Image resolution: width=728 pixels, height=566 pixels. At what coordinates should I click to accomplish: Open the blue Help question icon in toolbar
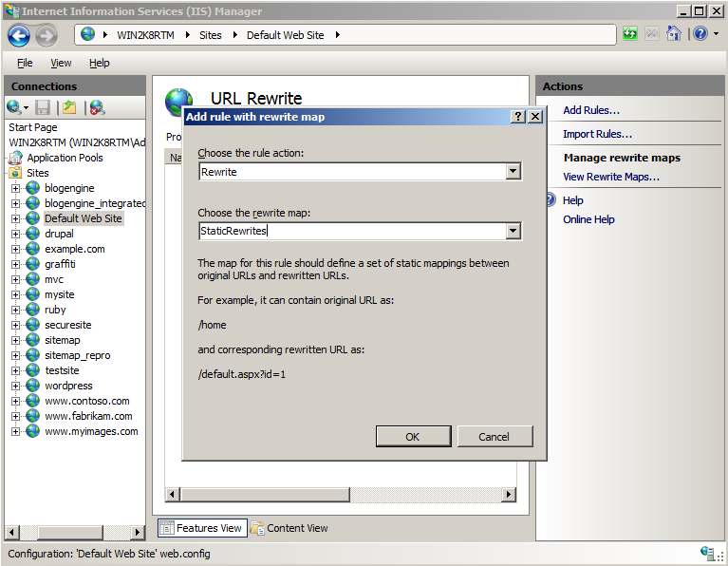click(700, 33)
